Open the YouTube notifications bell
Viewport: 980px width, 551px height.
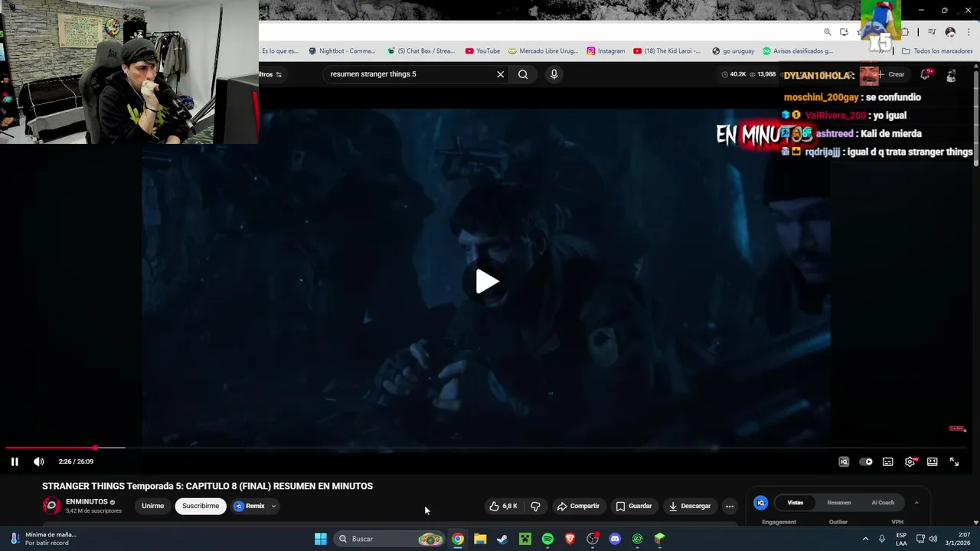[x=925, y=74]
